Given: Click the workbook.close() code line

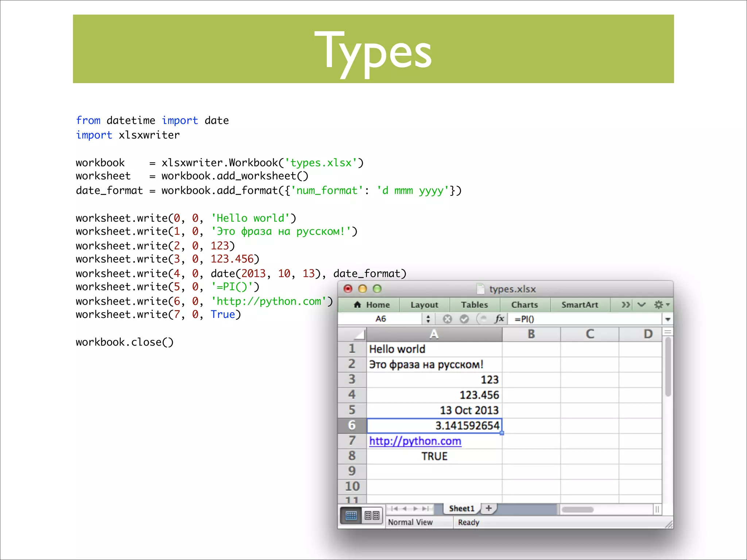Looking at the screenshot, I should [x=125, y=342].
